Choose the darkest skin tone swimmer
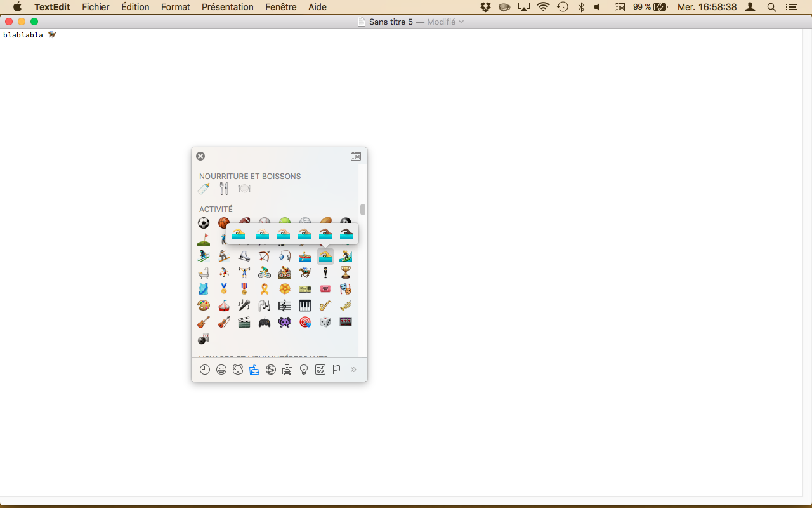Image resolution: width=812 pixels, height=508 pixels. click(x=346, y=234)
